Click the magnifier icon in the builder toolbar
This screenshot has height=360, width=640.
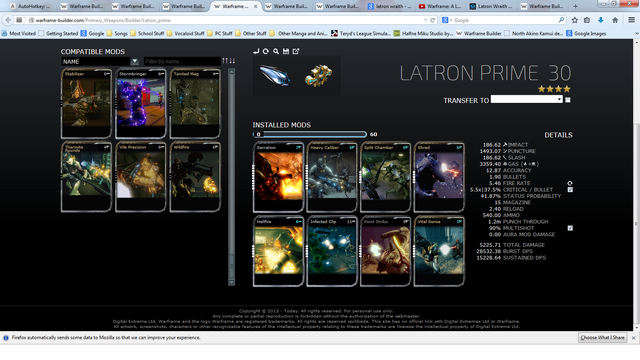click(276, 51)
